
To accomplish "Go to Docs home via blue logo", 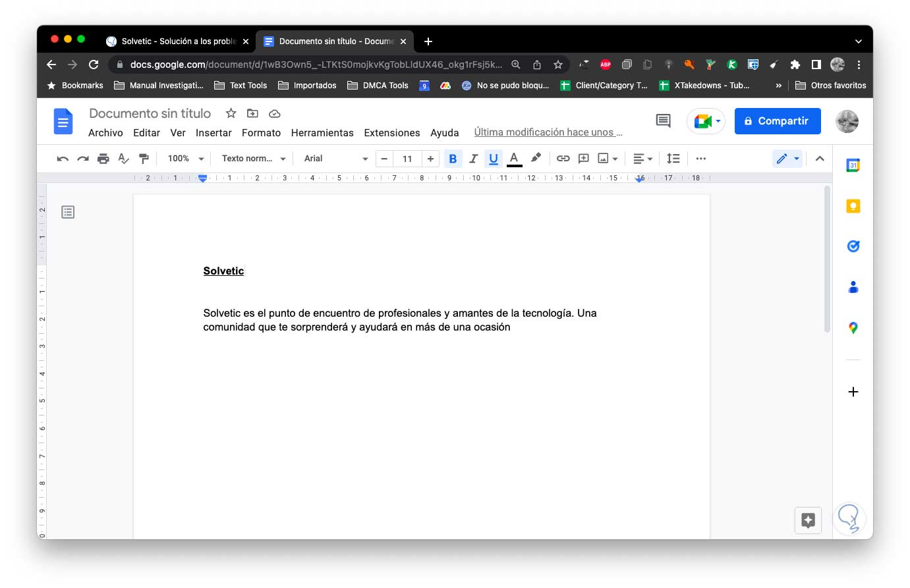I will pos(63,121).
